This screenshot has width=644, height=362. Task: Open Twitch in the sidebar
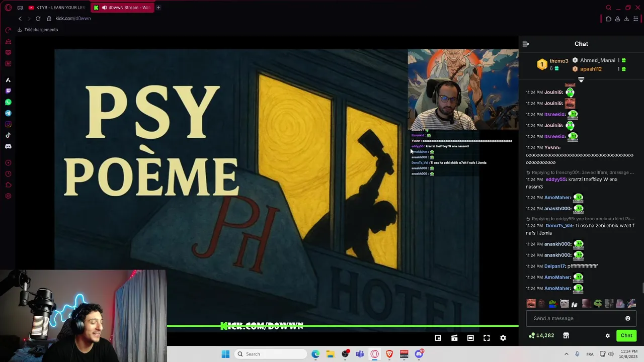8,91
